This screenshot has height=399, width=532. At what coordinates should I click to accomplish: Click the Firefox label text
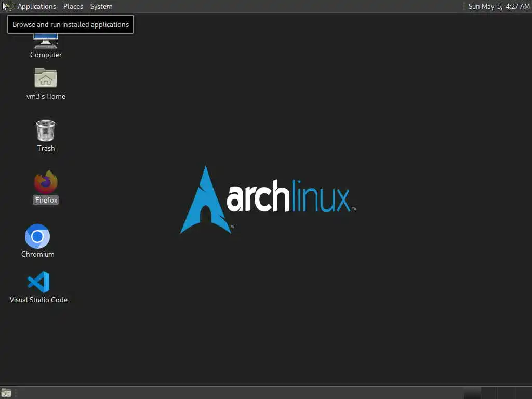click(x=46, y=200)
